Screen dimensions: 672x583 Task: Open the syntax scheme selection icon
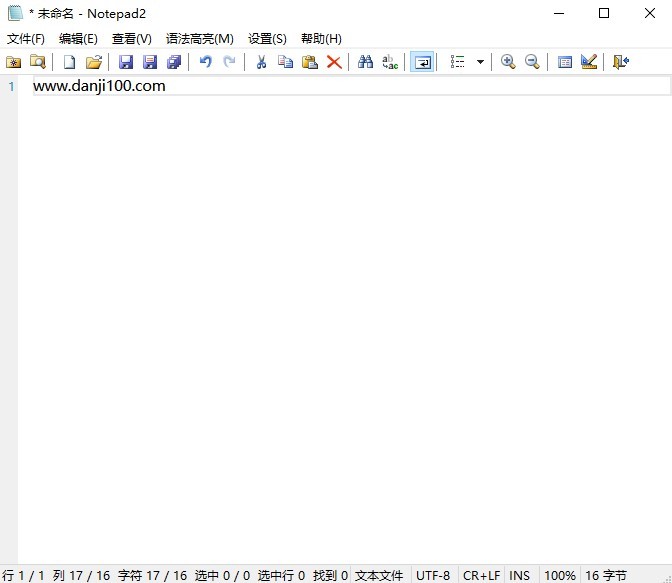pyautogui.click(x=565, y=62)
